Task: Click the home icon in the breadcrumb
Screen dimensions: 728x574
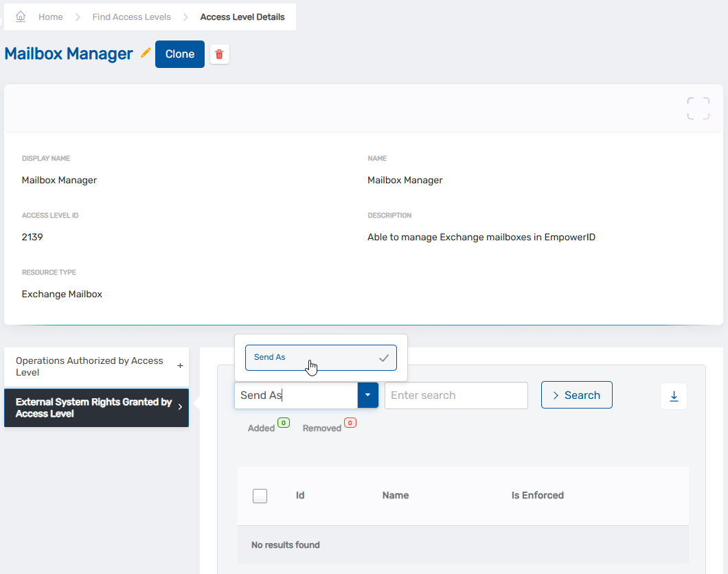Action: click(x=19, y=16)
